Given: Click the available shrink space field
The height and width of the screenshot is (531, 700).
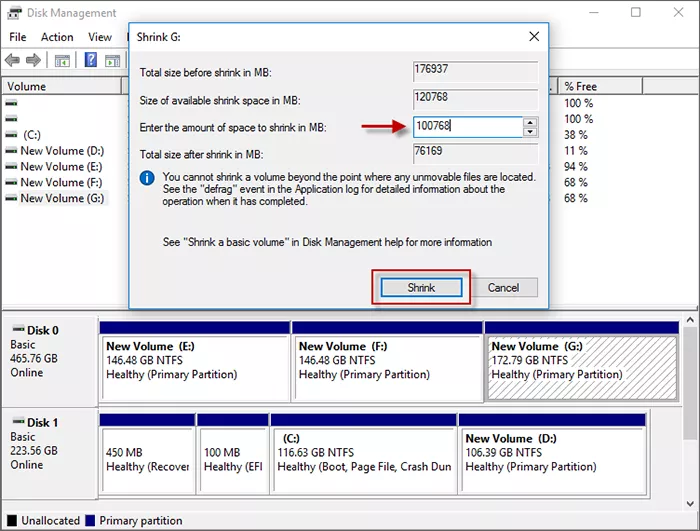Looking at the screenshot, I should [x=475, y=99].
